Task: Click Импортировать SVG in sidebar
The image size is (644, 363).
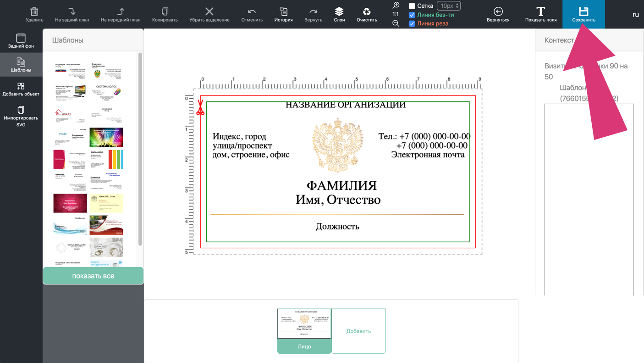Action: (21, 116)
